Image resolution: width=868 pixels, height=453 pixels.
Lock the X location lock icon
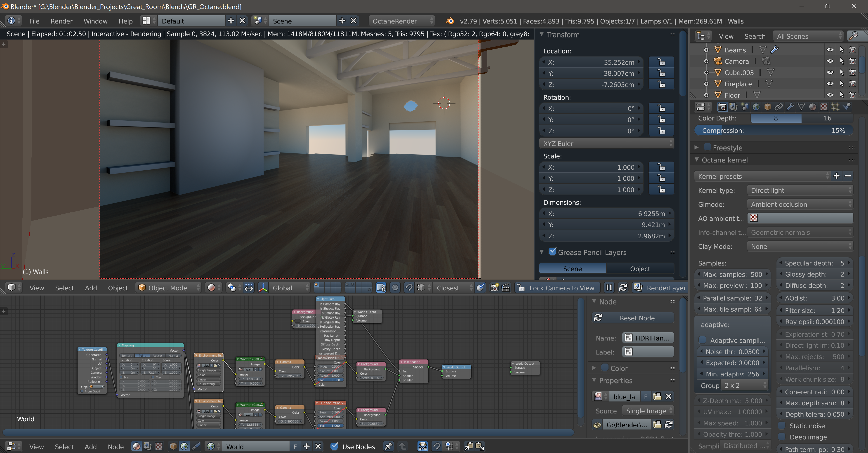(x=661, y=62)
